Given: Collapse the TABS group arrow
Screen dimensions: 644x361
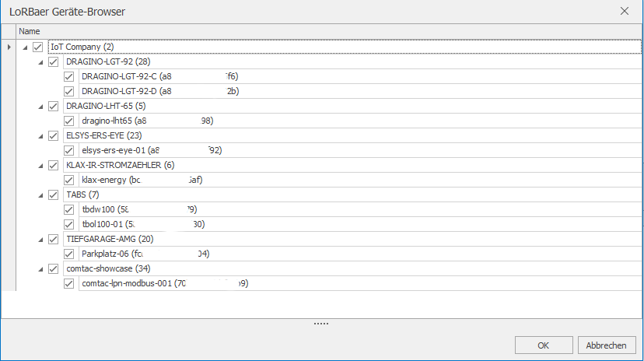Looking at the screenshot, I should click(40, 195).
